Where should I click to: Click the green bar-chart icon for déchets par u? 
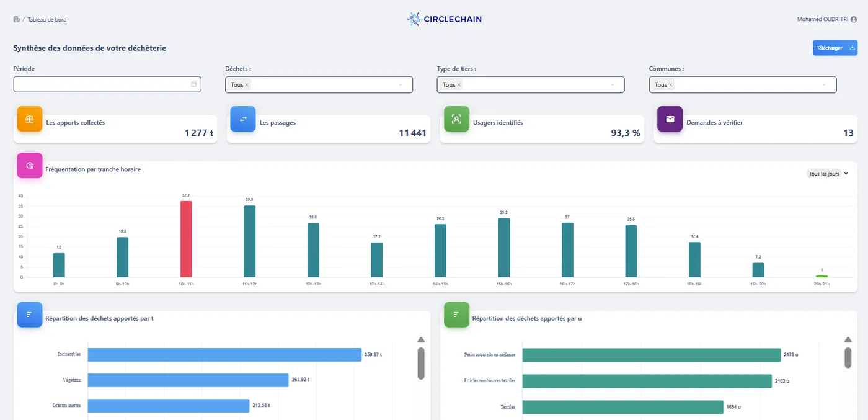tap(456, 315)
